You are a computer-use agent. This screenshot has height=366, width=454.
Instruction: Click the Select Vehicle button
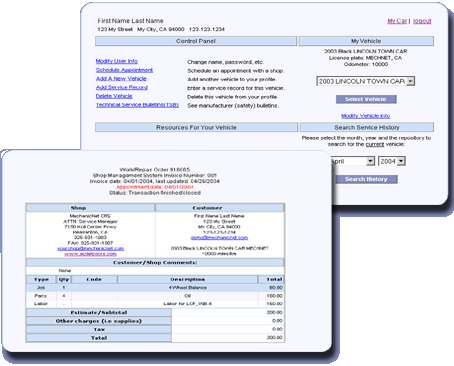pos(366,99)
